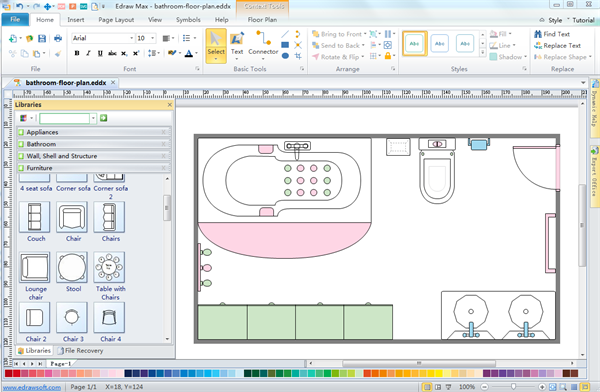Toggle bold formatting
Viewport: 600px width, 392px height.
point(77,53)
